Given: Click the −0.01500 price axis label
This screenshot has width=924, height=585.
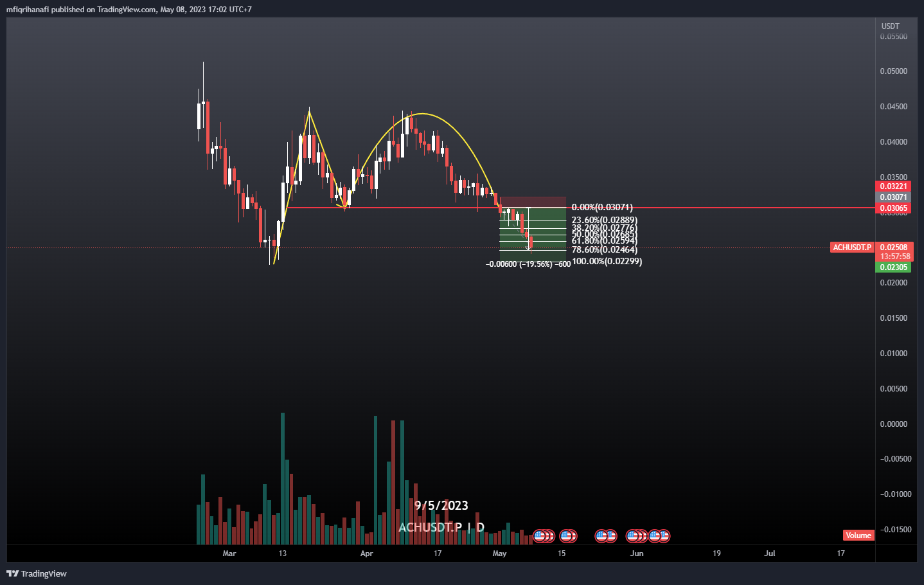Looking at the screenshot, I should (x=896, y=530).
